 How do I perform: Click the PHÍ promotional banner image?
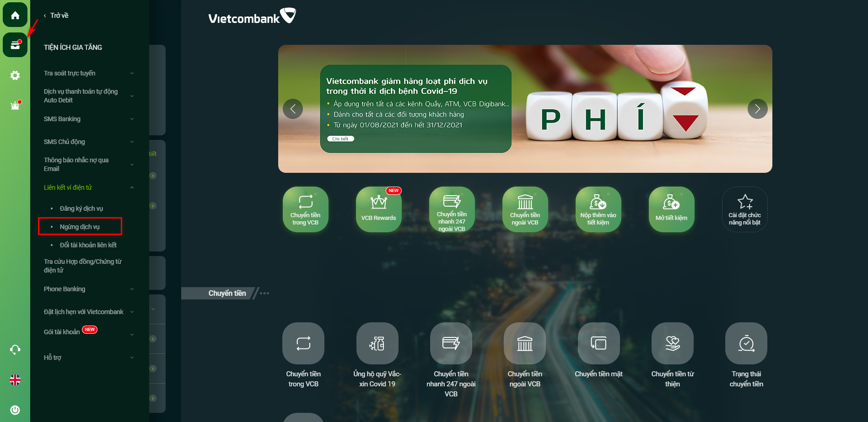coord(525,109)
